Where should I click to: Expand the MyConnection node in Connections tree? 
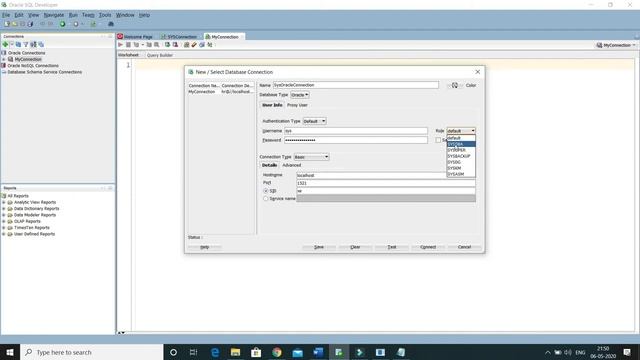coord(4,59)
